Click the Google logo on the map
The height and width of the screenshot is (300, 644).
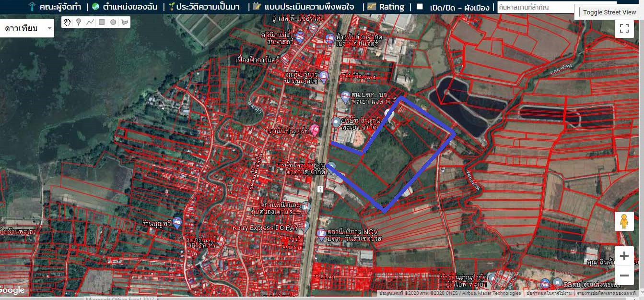(12, 290)
